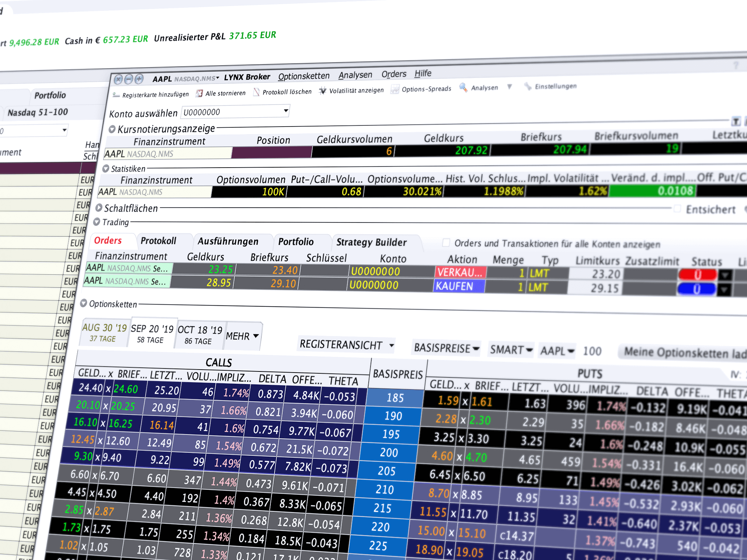Collapse the Kursnotierungsanzeige section
This screenshot has height=560, width=747.
112,129
